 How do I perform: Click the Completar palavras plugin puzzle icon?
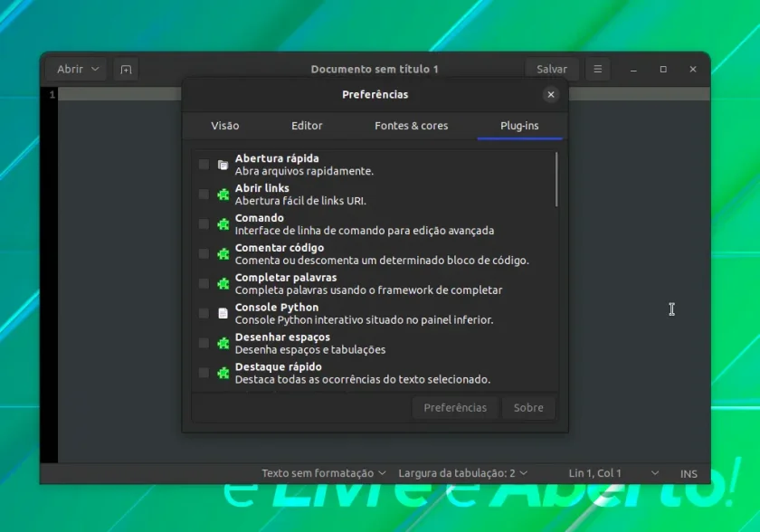[x=223, y=284]
